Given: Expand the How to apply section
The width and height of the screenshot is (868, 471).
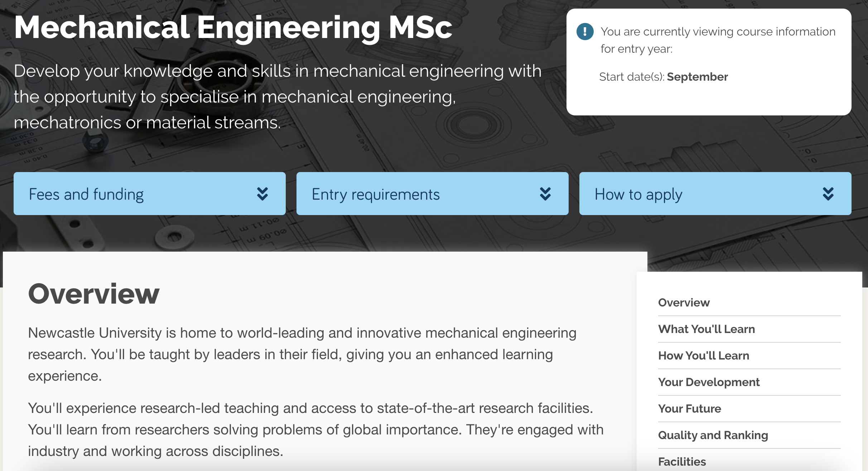Looking at the screenshot, I should (638, 194).
